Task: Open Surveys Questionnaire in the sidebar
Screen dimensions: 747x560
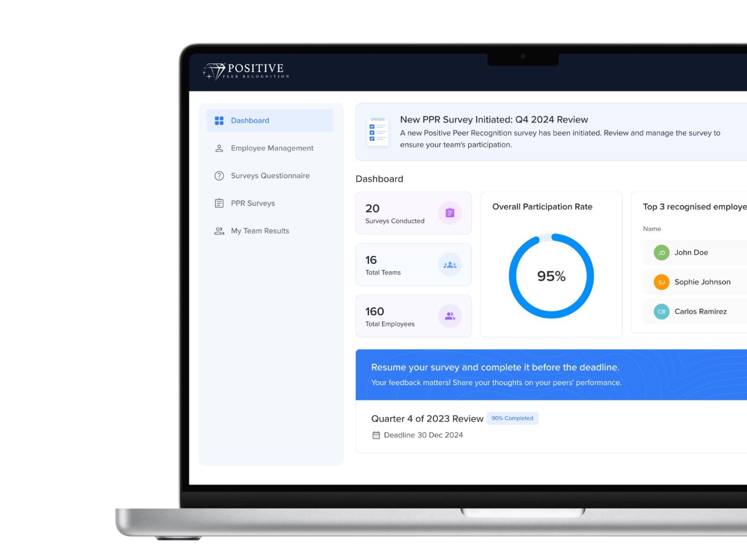Action: pyautogui.click(x=270, y=176)
